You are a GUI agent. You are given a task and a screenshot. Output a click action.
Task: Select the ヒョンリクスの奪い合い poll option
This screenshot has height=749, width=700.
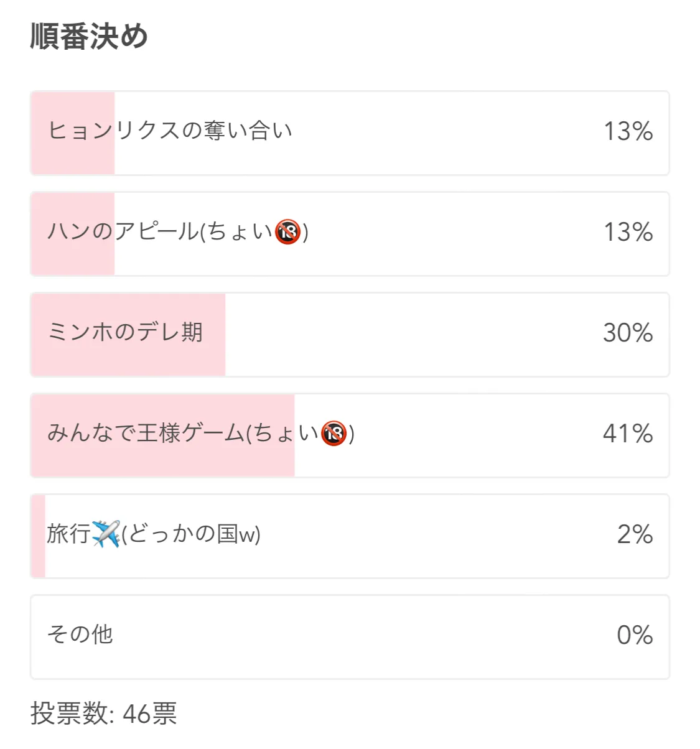click(350, 133)
